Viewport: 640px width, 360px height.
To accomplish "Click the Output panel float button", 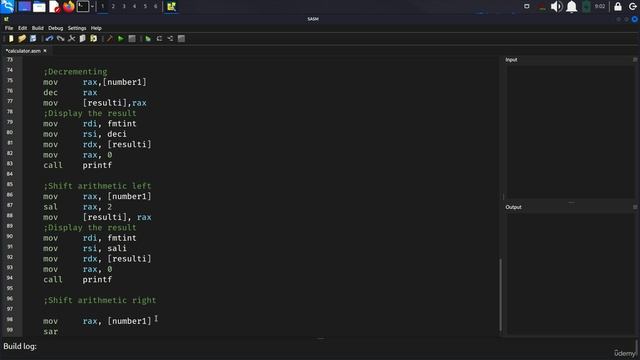I will pos(635,207).
